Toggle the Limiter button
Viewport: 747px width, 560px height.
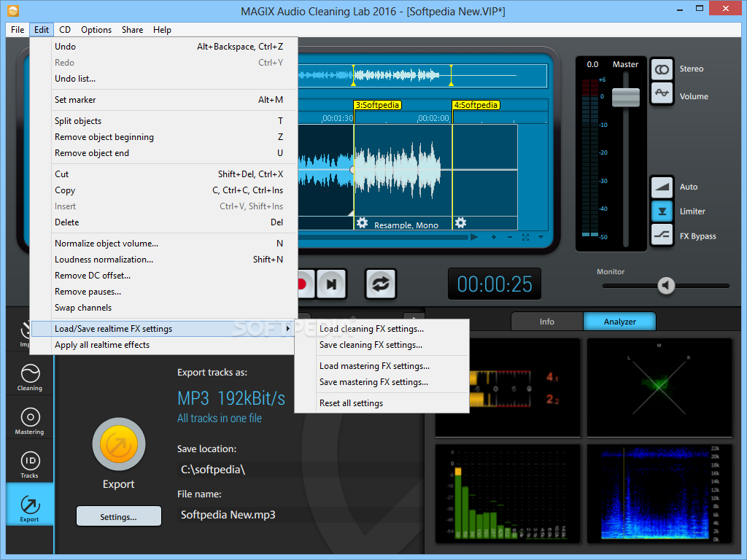click(x=662, y=211)
